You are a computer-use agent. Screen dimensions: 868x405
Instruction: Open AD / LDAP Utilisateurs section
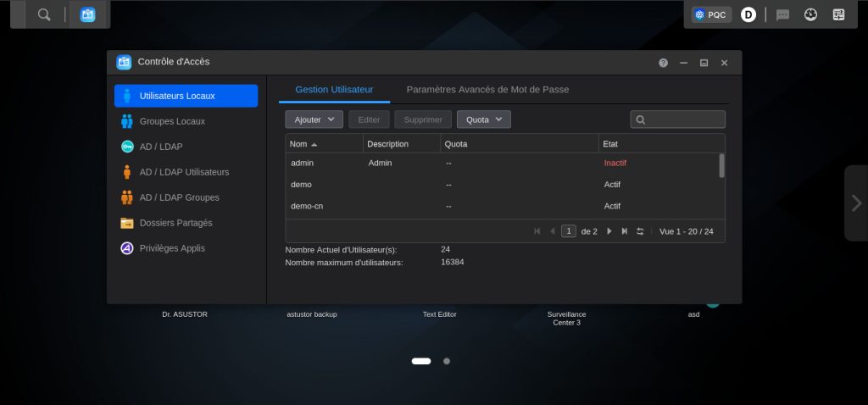(186, 172)
